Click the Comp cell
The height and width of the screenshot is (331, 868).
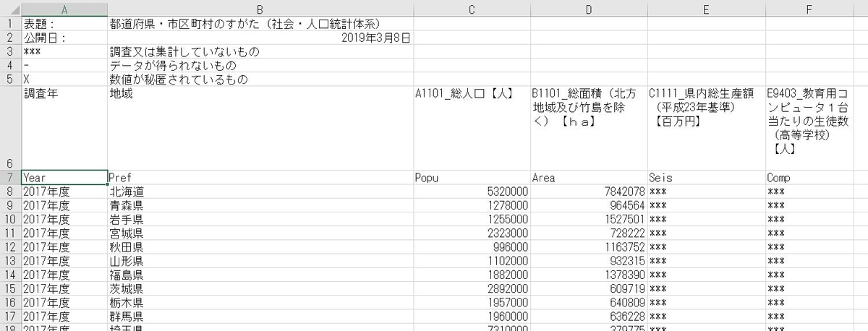coord(809,178)
